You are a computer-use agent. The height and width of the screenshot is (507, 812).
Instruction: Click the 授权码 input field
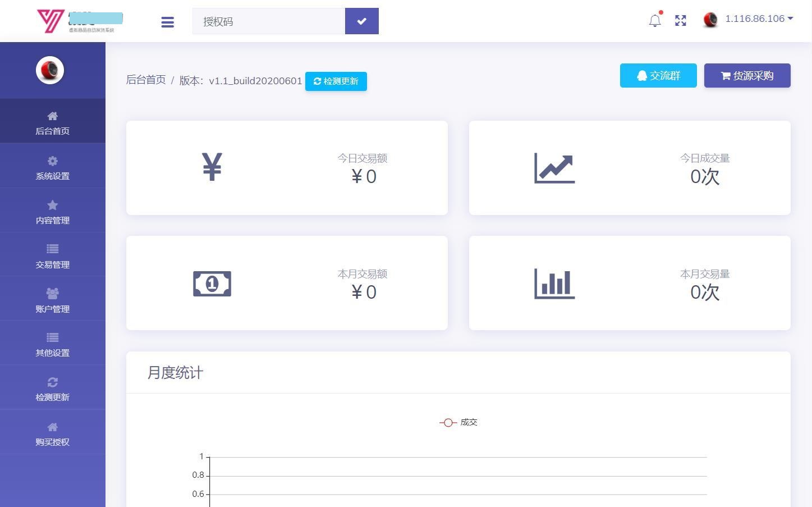tap(269, 21)
